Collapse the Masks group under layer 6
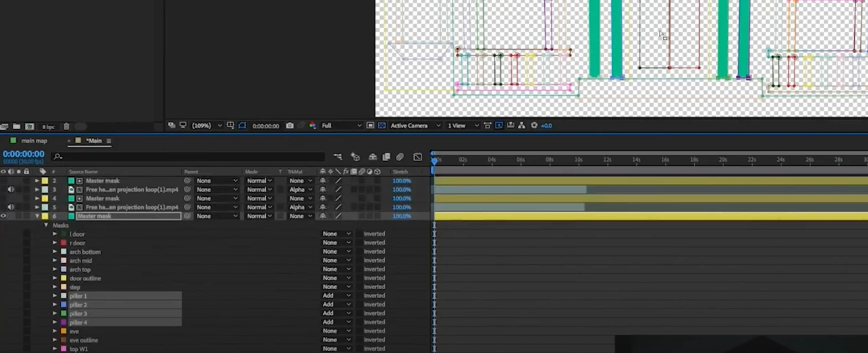Screen dimensions: 868x353 [46, 226]
